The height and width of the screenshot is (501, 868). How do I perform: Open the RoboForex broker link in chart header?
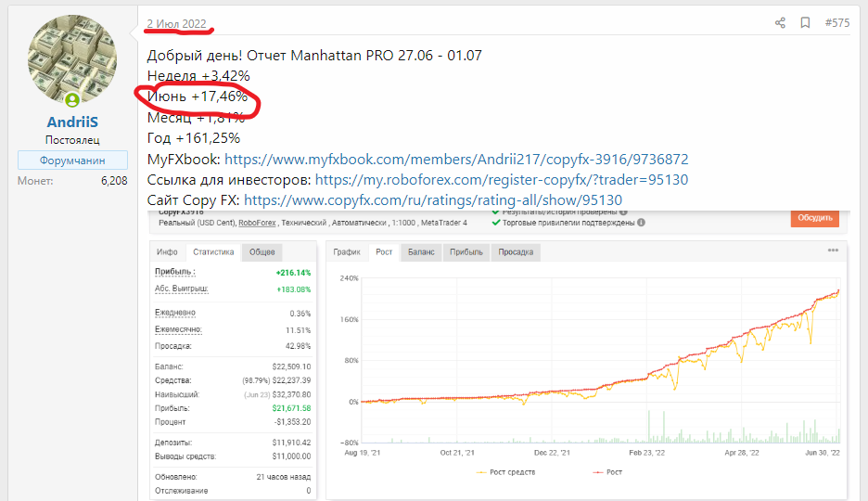257,223
